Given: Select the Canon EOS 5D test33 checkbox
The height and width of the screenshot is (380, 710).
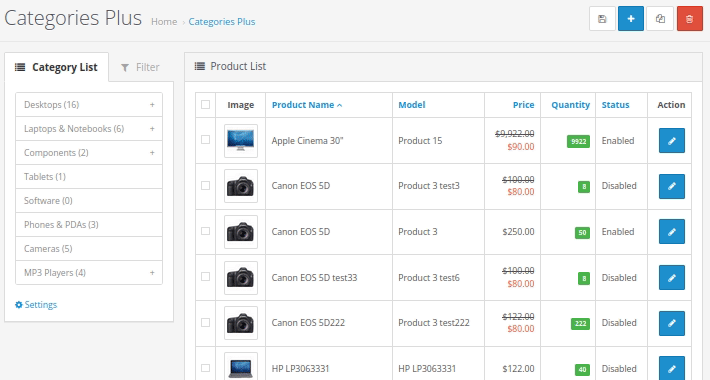Looking at the screenshot, I should (x=206, y=277).
